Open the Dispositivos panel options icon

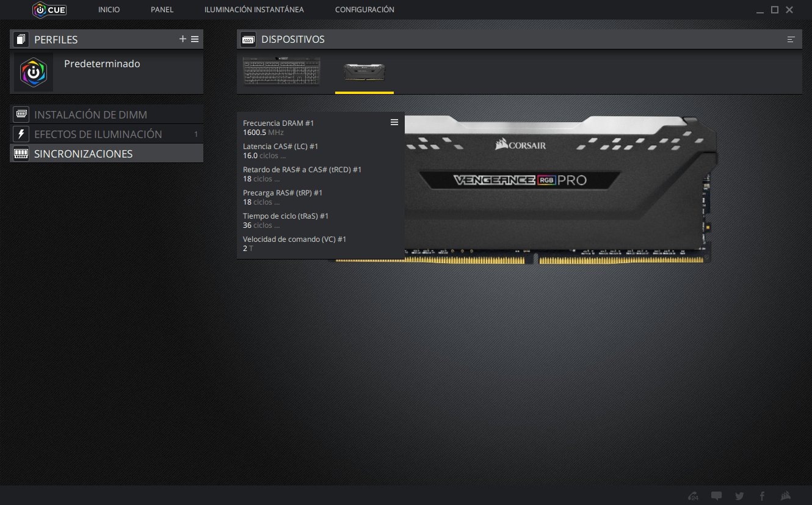[791, 40]
